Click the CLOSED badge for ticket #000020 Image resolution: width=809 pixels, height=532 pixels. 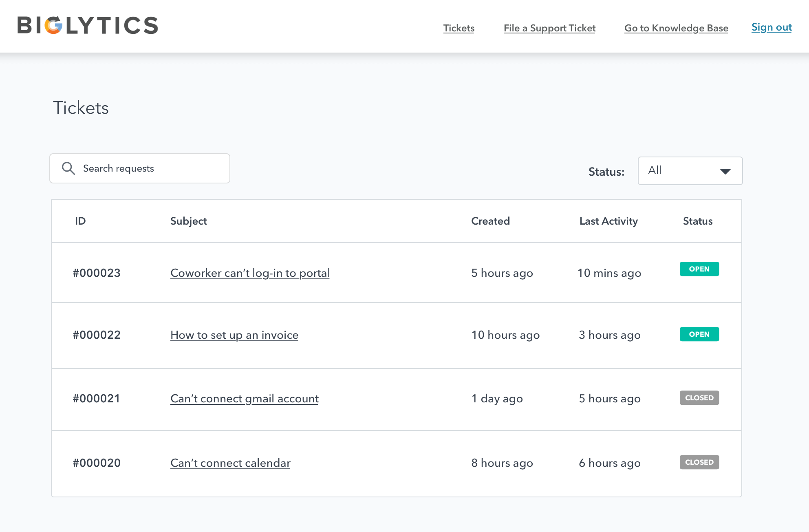click(699, 462)
